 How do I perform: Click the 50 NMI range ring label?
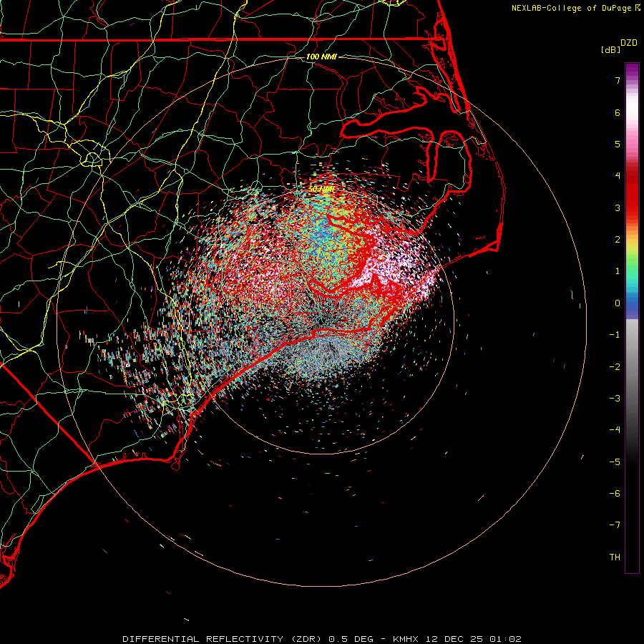(x=321, y=190)
